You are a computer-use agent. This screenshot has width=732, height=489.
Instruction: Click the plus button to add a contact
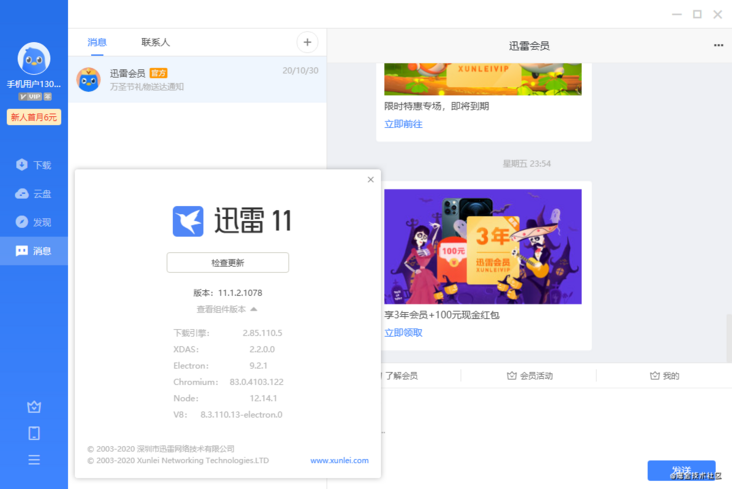[x=307, y=43]
